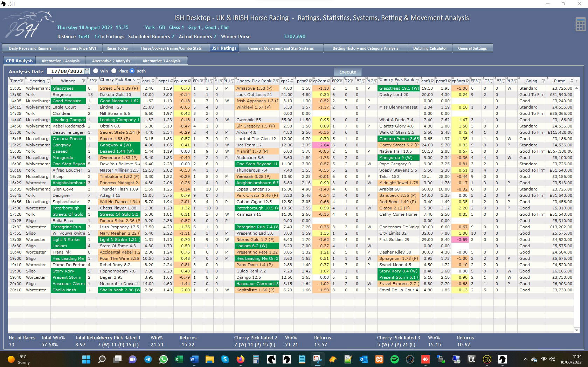588x367 pixels.
Task: Select the Baaeed 1.44 (W) cell
Action: click(119, 151)
